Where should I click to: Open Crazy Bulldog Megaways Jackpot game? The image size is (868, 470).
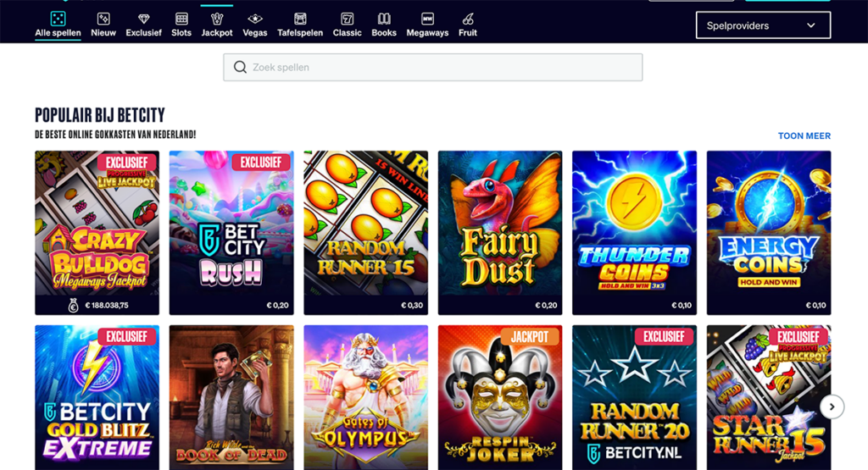pos(97,233)
